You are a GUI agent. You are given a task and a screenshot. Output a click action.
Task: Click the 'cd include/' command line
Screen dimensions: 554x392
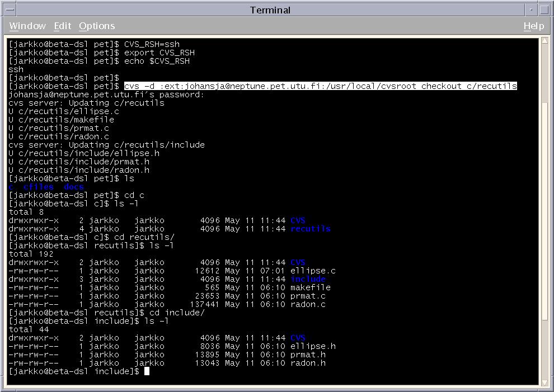point(106,313)
